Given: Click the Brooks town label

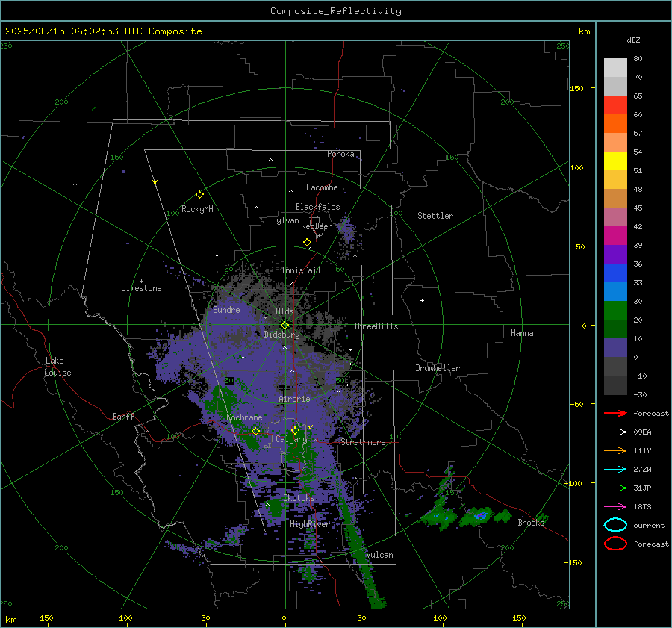Looking at the screenshot, I should [x=531, y=523].
